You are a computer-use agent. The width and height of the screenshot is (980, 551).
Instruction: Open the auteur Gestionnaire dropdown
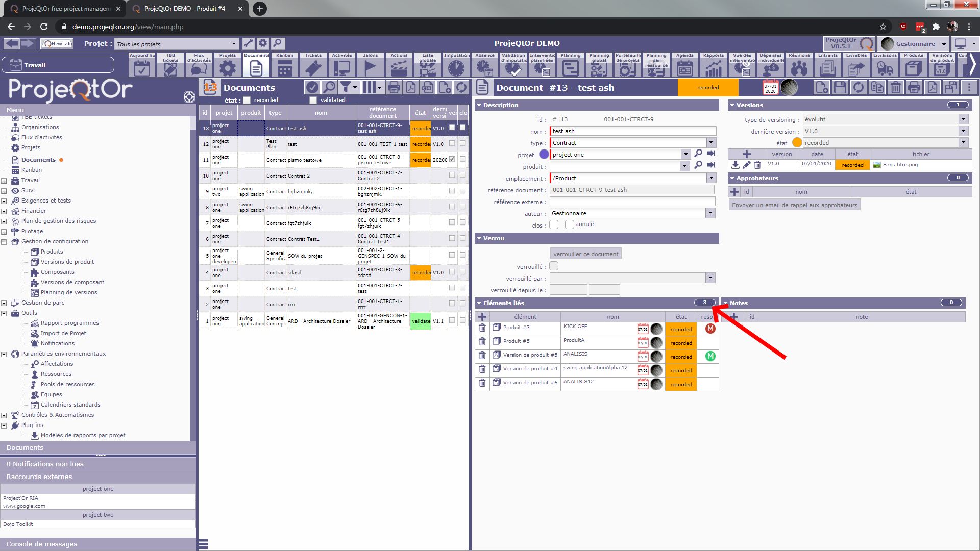point(710,213)
